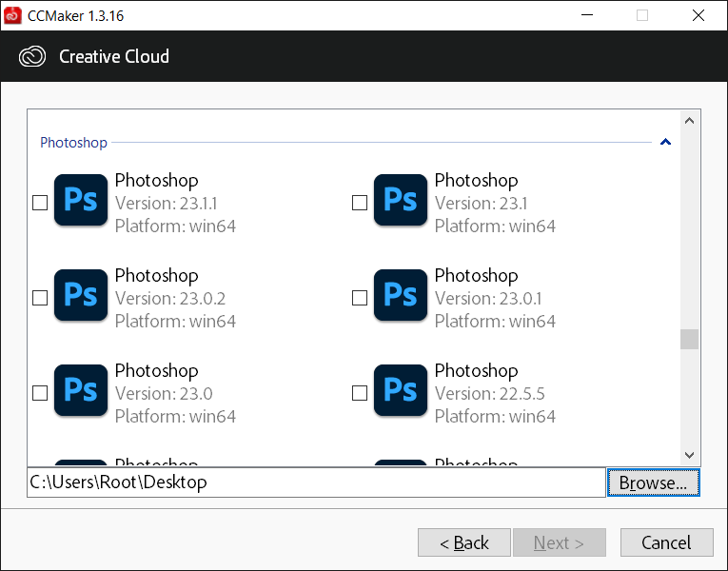Click the scrollbar down arrow
728x571 pixels.
click(x=690, y=456)
